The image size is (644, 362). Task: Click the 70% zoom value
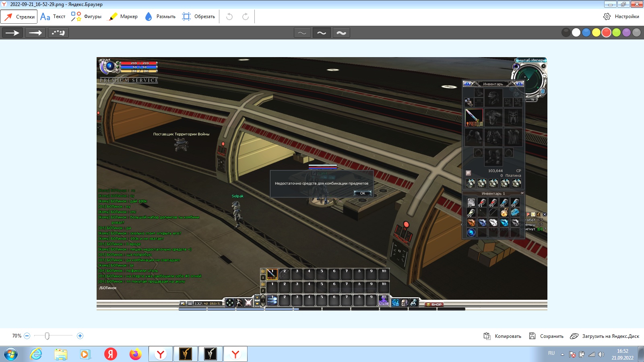[x=17, y=336]
